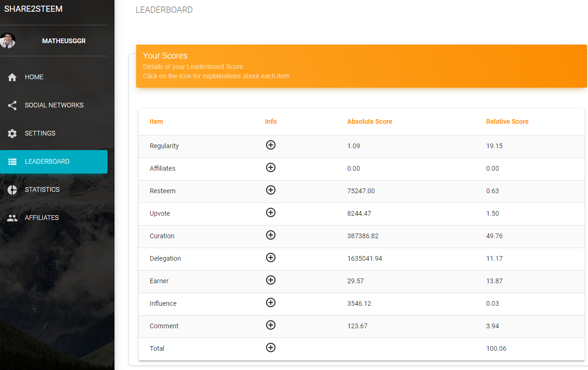Click the Item column header
Screen dimensions: 588x370
click(x=156, y=121)
